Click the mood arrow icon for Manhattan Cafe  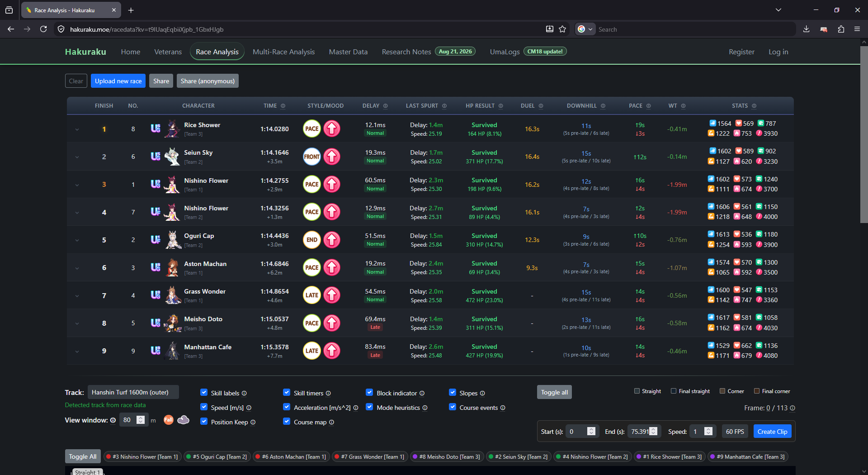(x=332, y=351)
